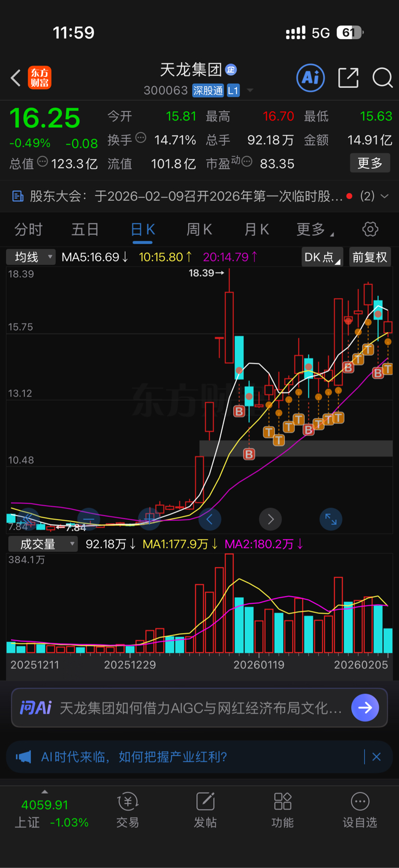Tap the date label 20260119

[x=259, y=665]
